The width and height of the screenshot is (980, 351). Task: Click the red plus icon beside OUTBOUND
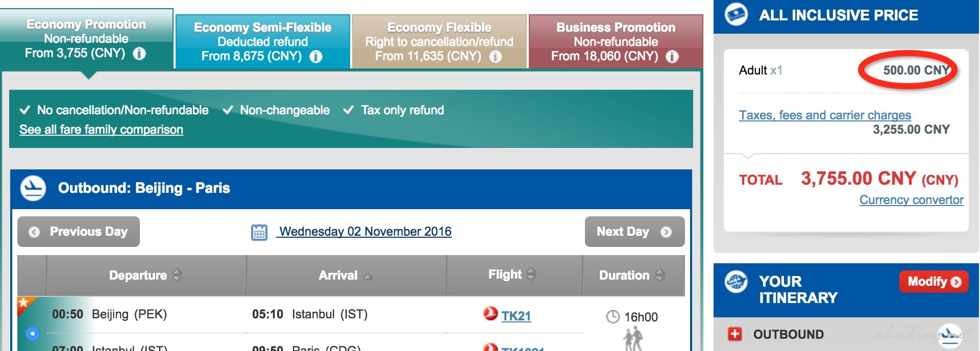[734, 334]
